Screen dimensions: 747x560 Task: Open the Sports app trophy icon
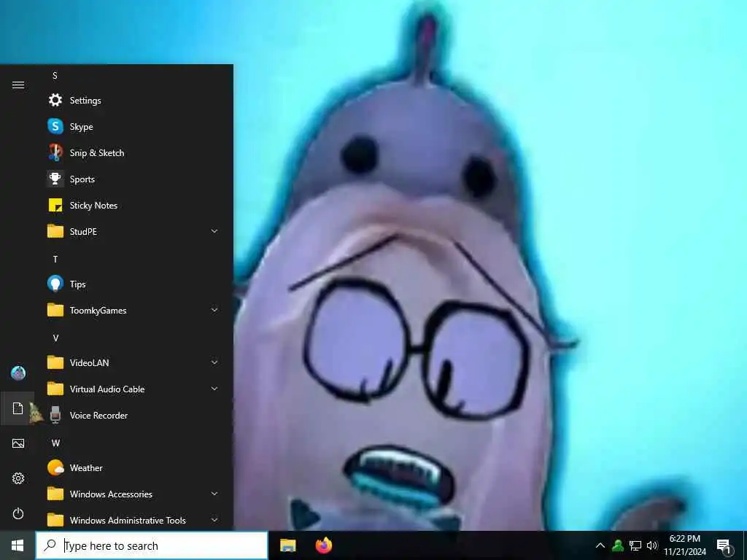point(55,179)
